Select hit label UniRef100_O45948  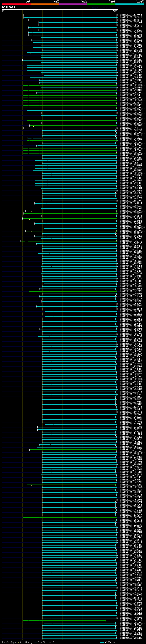coord(131,268)
